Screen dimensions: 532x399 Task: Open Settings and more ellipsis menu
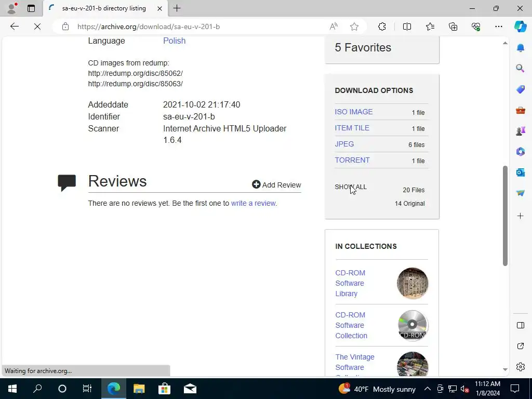pyautogui.click(x=498, y=26)
